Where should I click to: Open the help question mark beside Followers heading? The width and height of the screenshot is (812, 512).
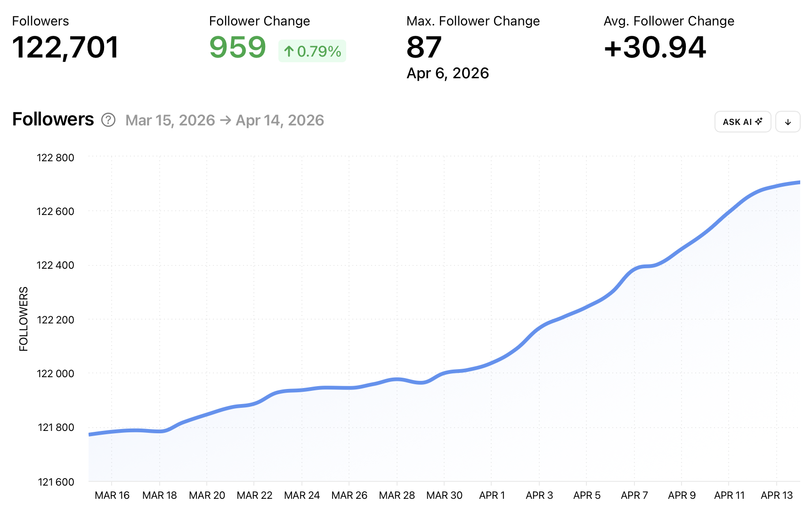[108, 120]
